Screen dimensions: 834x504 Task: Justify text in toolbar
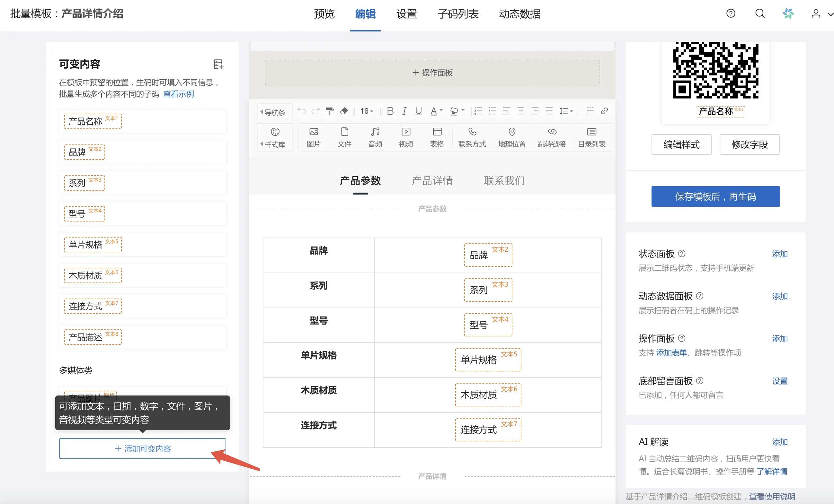pyautogui.click(x=549, y=111)
